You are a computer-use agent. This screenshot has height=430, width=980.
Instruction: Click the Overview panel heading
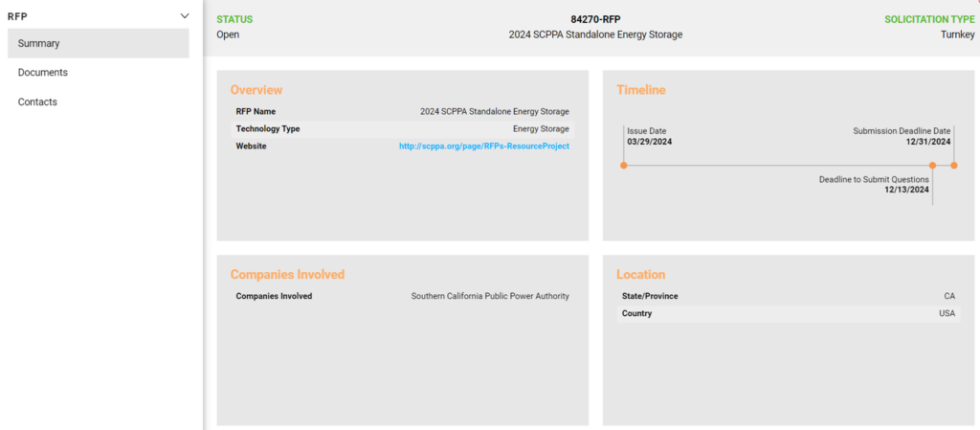(x=256, y=90)
